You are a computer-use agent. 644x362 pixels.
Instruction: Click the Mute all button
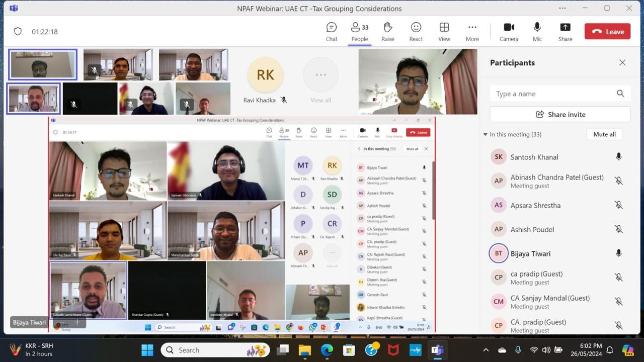point(604,134)
